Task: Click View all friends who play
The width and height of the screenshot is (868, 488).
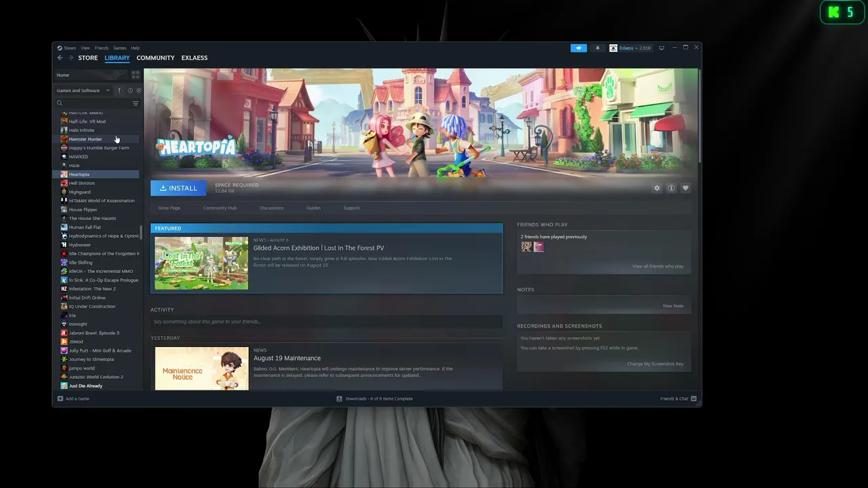Action: [x=658, y=266]
